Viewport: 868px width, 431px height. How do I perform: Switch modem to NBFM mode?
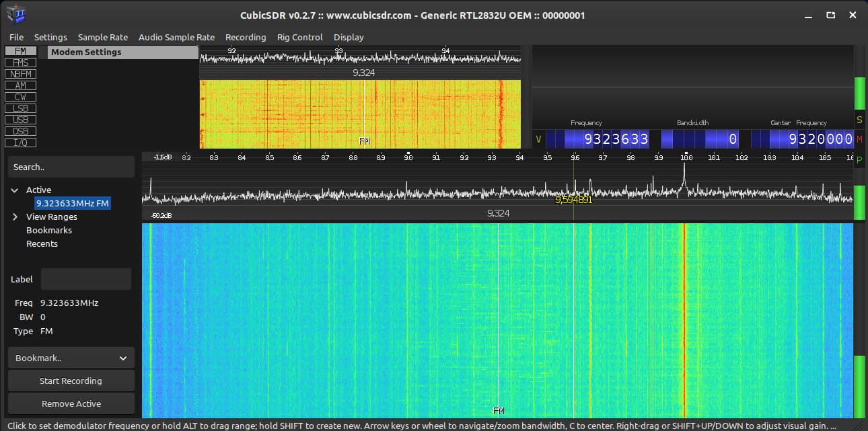20,74
